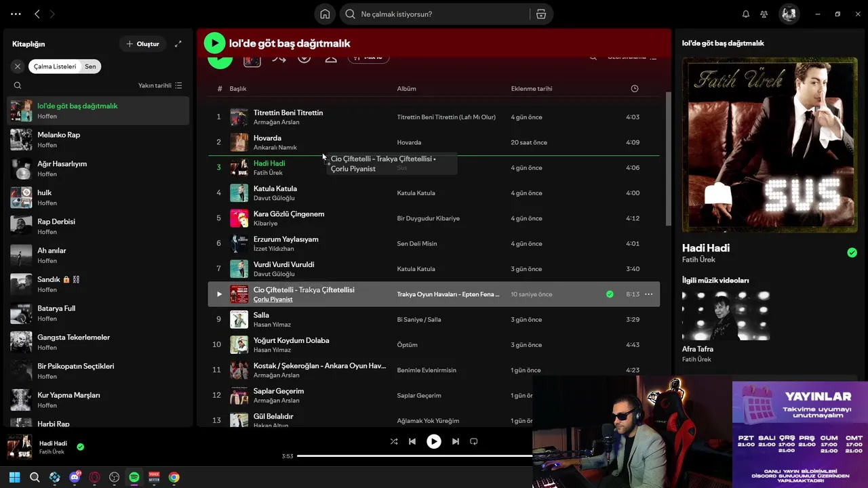Play the Cio Çiftetelli track row
The width and height of the screenshot is (868, 488).
coord(218,294)
